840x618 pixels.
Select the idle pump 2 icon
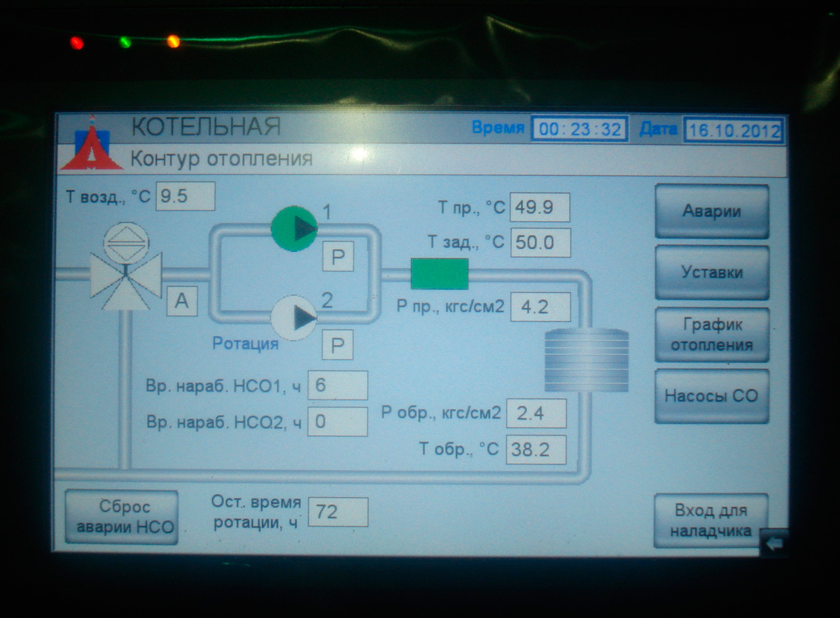(294, 318)
